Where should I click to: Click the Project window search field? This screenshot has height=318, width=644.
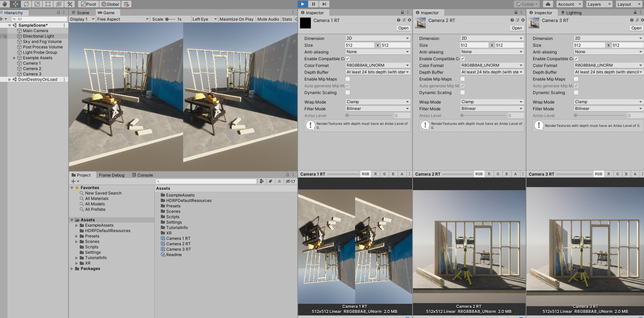click(x=206, y=181)
